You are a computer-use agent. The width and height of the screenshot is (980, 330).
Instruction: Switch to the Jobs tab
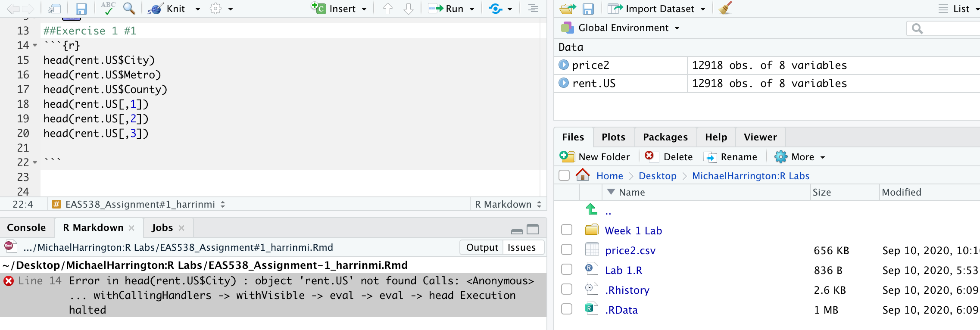(162, 227)
